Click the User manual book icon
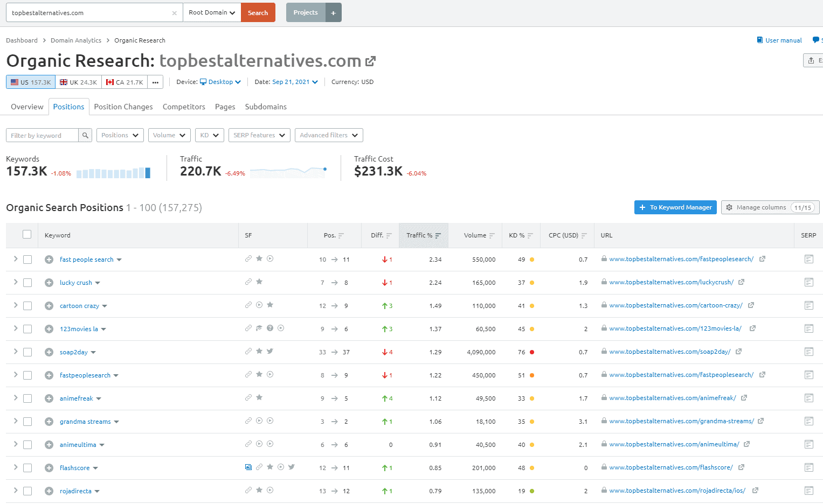The image size is (823, 504). click(x=759, y=40)
